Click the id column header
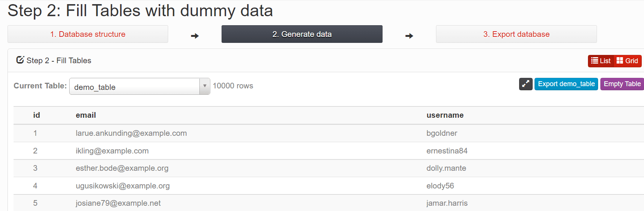This screenshot has height=211, width=644. coord(36,115)
